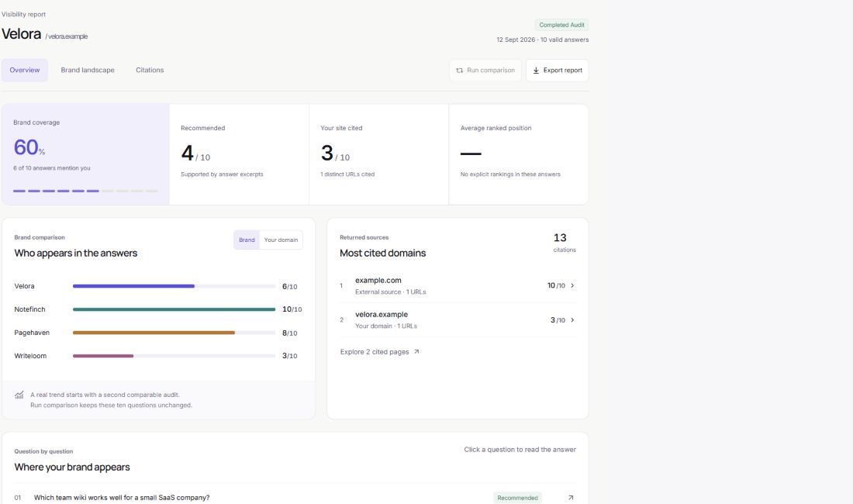Click the /velora.example text beside the title

[x=67, y=36]
